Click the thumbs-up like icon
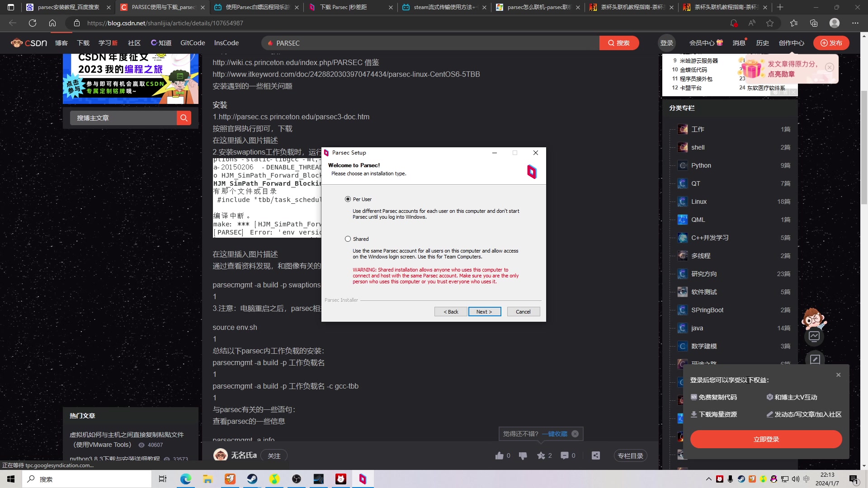868x488 pixels. (499, 455)
